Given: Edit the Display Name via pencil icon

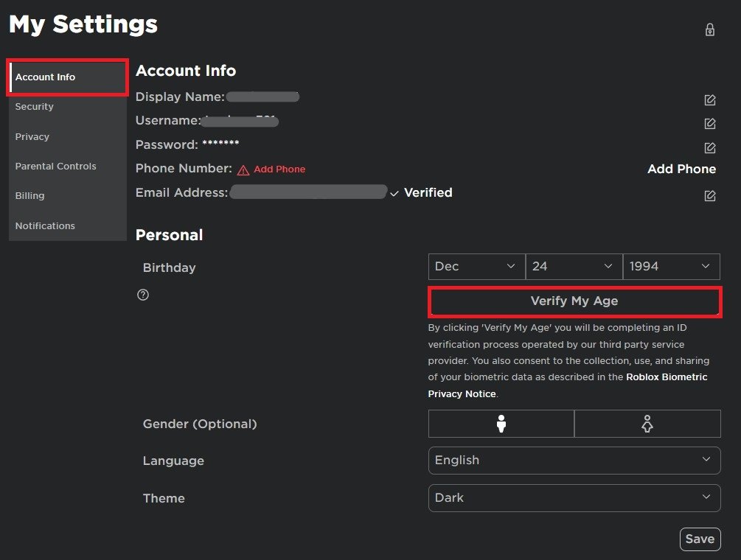Looking at the screenshot, I should [710, 100].
